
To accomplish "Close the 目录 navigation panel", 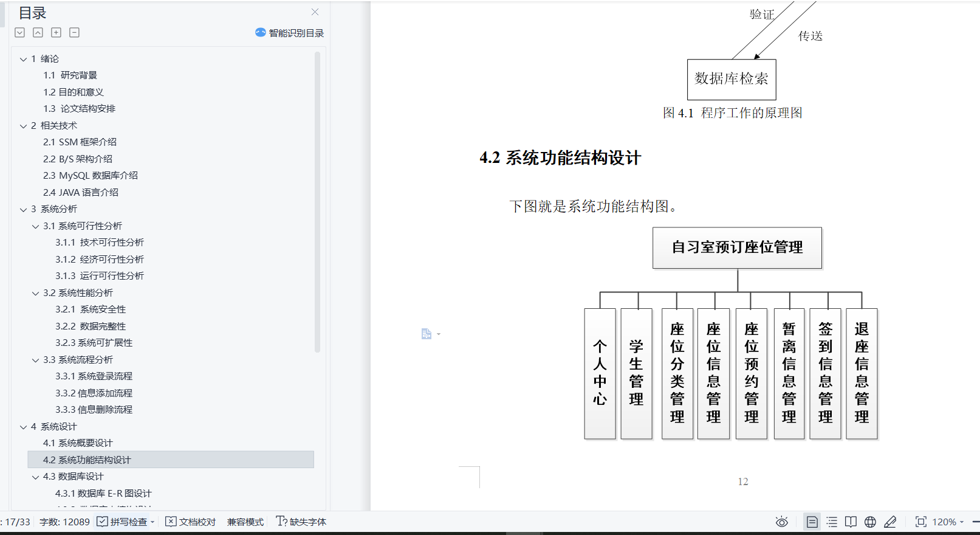I will [x=315, y=12].
